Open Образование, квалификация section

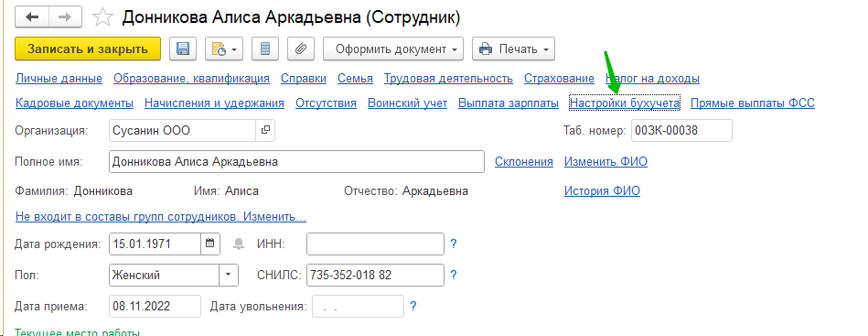click(x=191, y=78)
